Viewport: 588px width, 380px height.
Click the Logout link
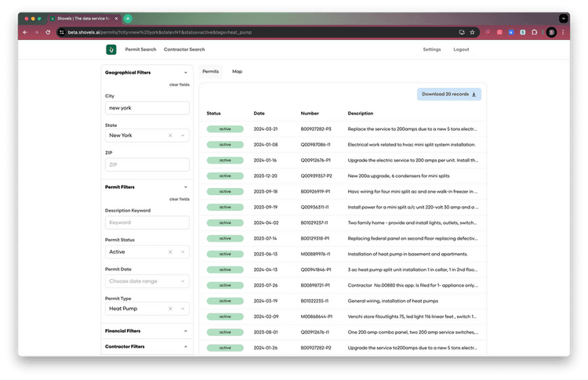click(x=461, y=49)
